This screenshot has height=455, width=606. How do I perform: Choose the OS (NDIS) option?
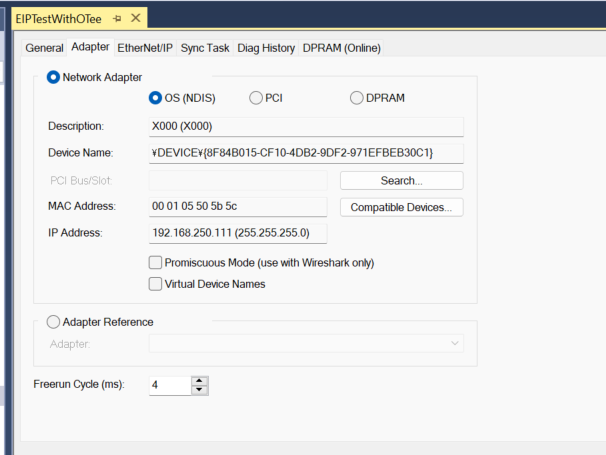pos(155,98)
